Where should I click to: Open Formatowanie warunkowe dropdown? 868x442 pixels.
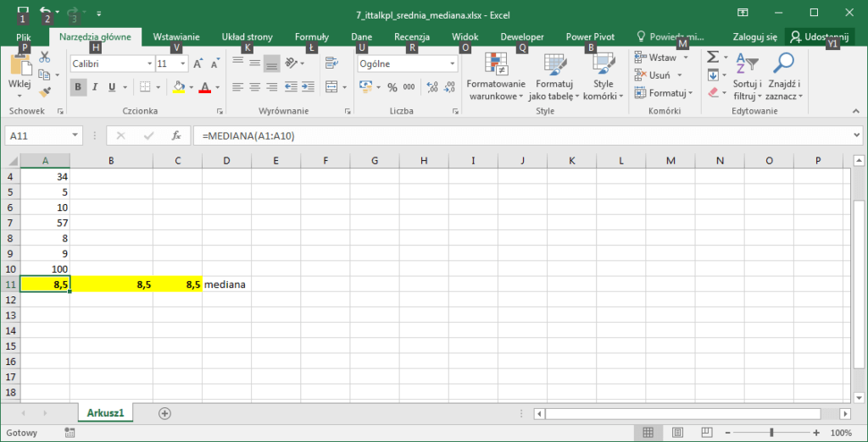495,76
